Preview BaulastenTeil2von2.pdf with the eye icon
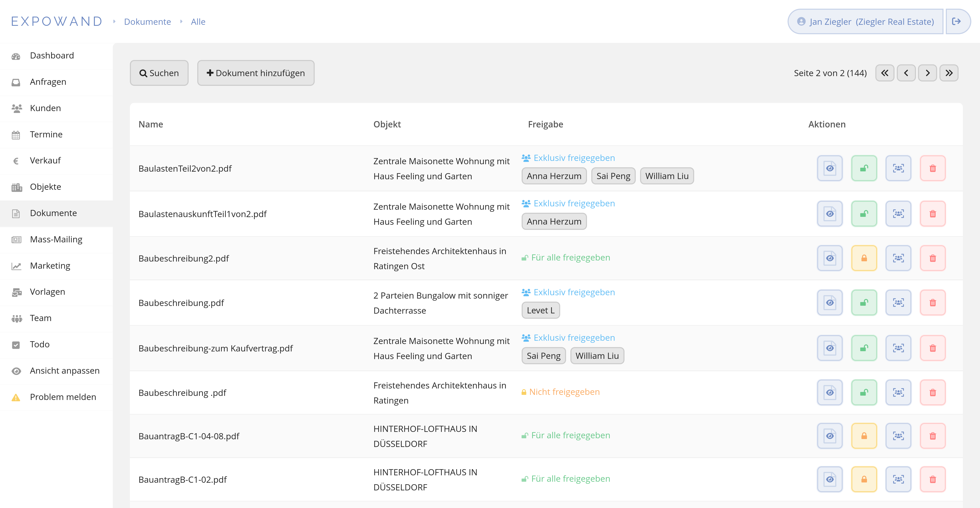Screen dimensions: 980x508 830,168
